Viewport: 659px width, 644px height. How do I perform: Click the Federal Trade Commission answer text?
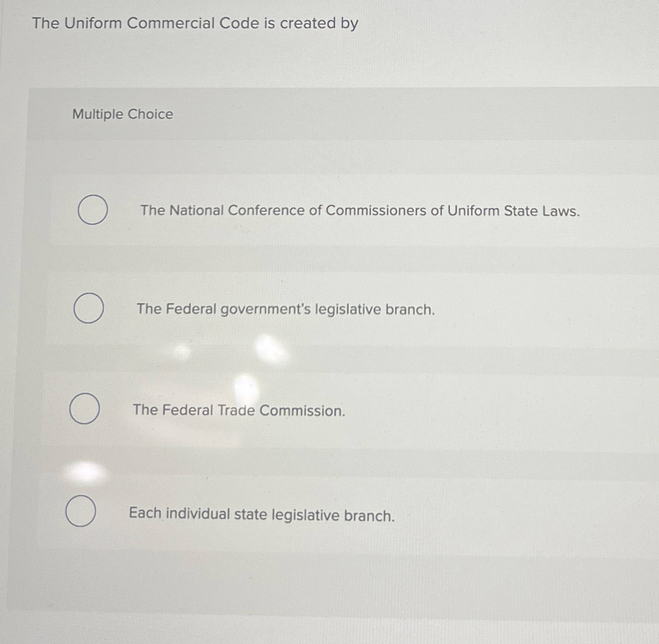(x=239, y=411)
